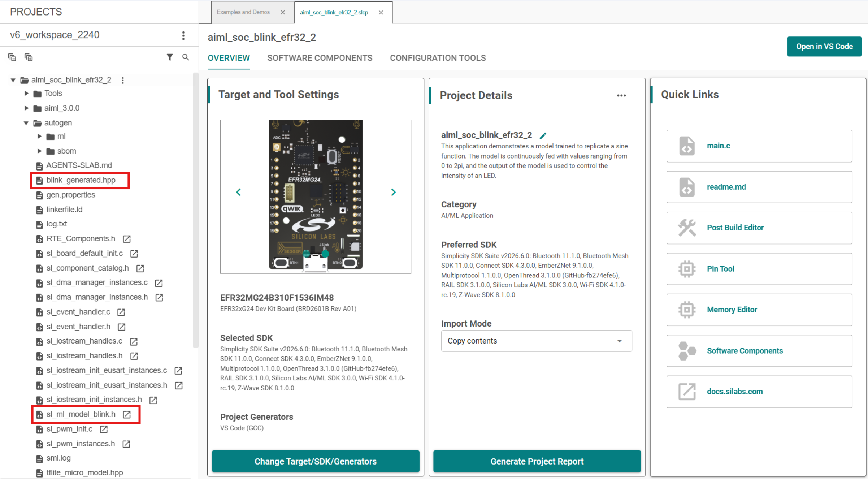The height and width of the screenshot is (479, 868).
Task: Select sl_pwm_instances.h file
Action: pyautogui.click(x=81, y=444)
